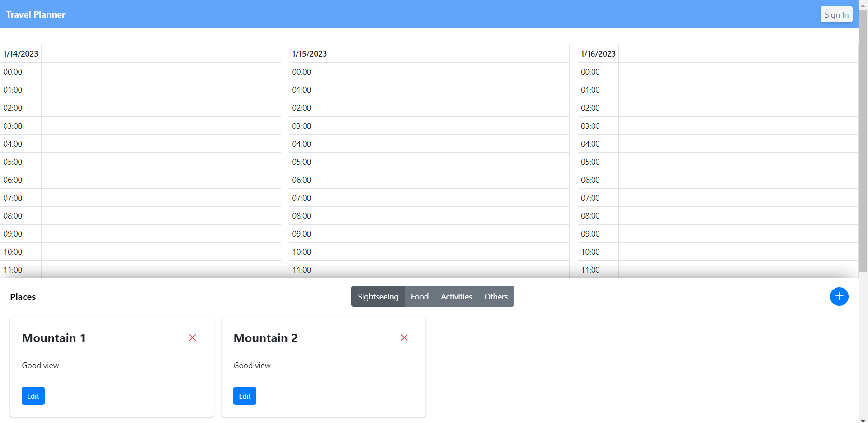The height and width of the screenshot is (423, 868).
Task: Delete the Mountain 2 place card
Action: (x=404, y=337)
